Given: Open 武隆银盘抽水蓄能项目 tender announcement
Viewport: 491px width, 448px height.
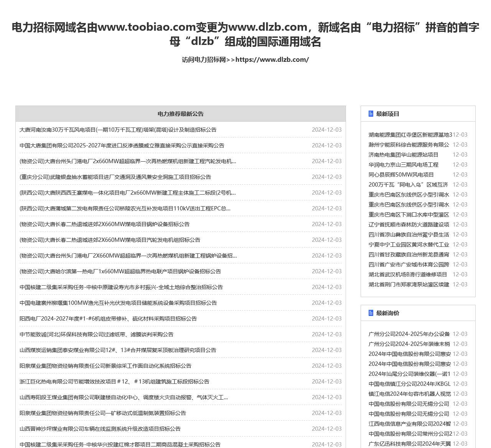Looking at the screenshot, I should point(115,177).
